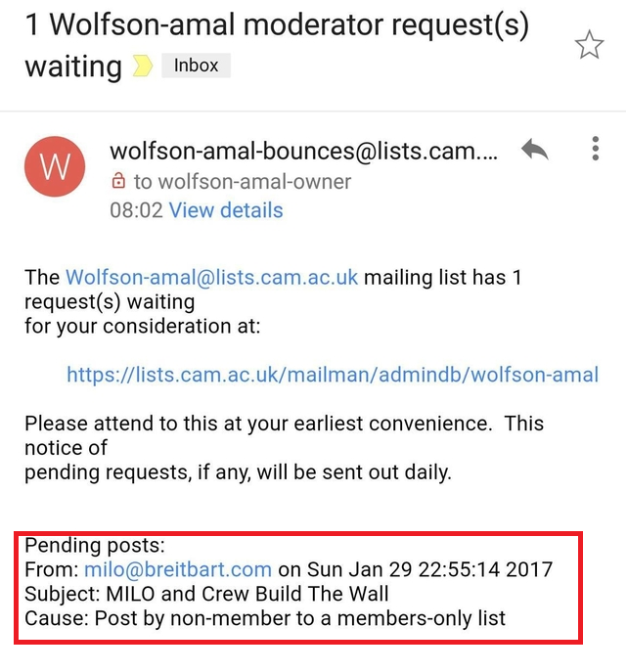This screenshot has height=672, width=627.
Task: Tap the Subject line MILO and Crew
Action: coord(206,594)
